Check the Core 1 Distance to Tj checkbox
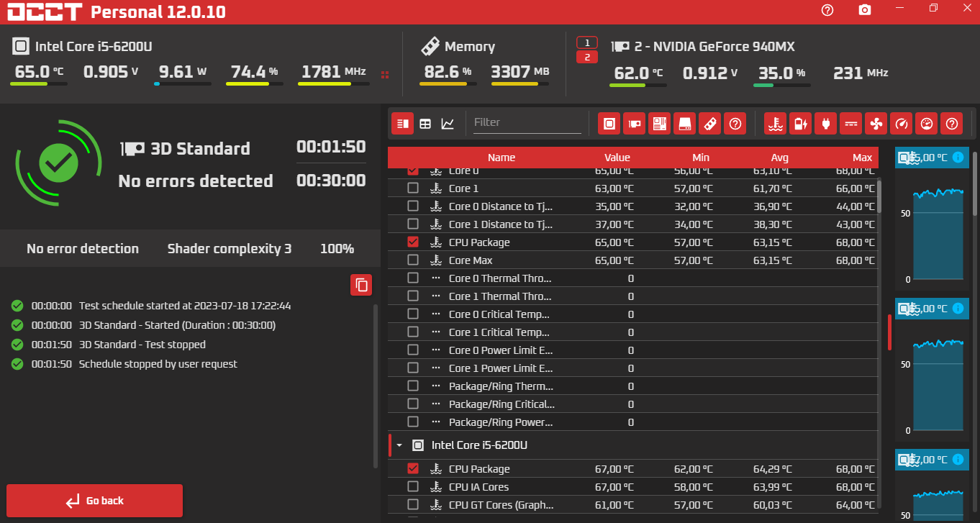This screenshot has height=523, width=980. click(x=413, y=224)
